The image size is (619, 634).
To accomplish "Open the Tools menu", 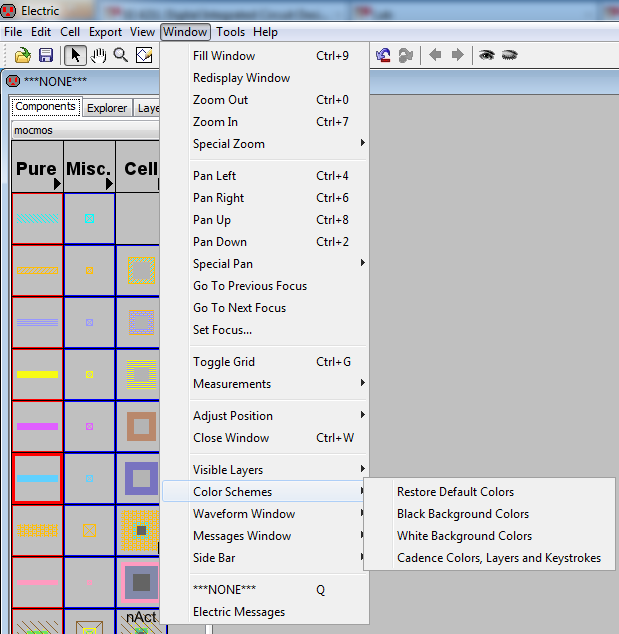I will click(230, 32).
